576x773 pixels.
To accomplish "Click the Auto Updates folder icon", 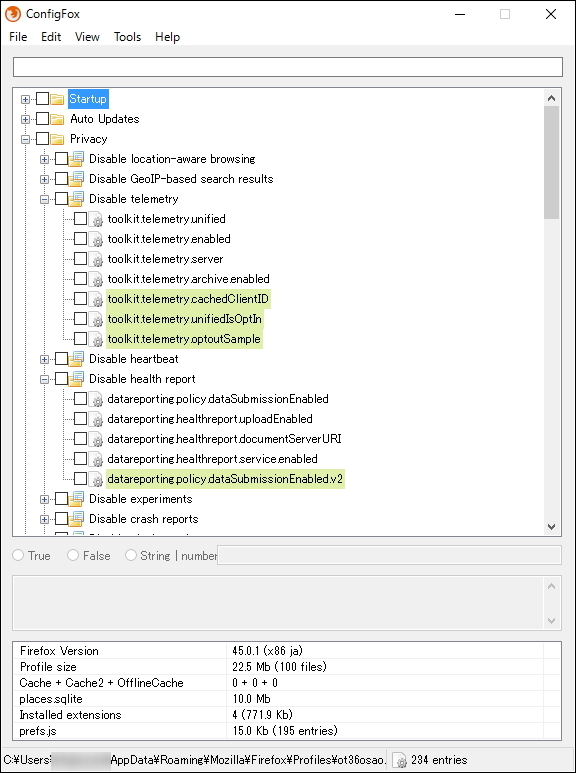I will (57, 119).
